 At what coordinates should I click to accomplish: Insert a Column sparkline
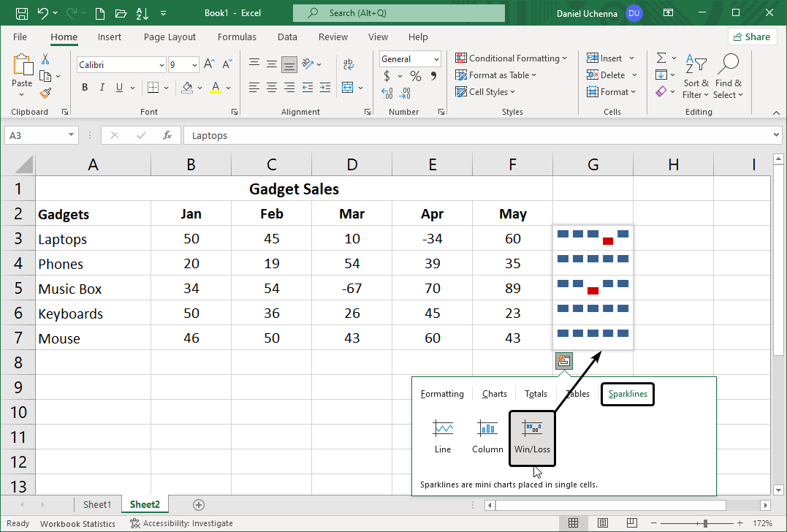click(x=487, y=437)
